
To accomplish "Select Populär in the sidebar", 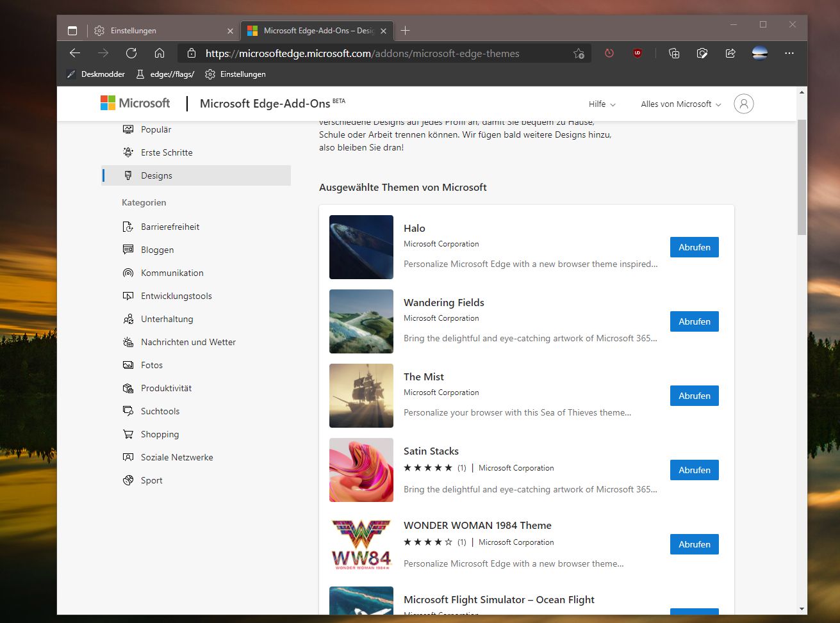I will [x=196, y=129].
